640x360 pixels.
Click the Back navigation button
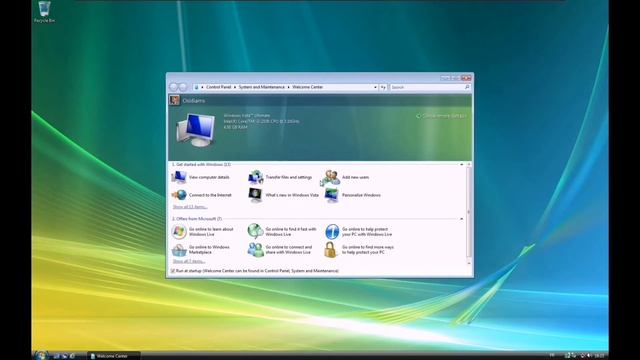coord(173,87)
